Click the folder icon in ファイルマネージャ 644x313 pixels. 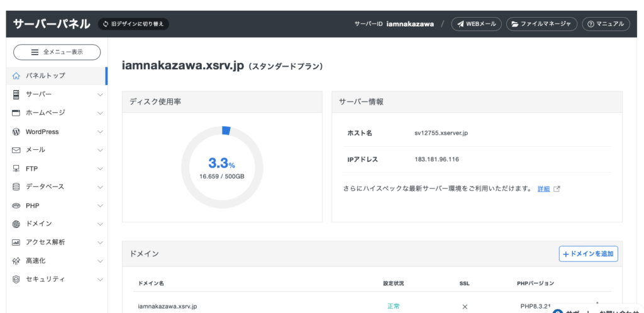point(515,24)
